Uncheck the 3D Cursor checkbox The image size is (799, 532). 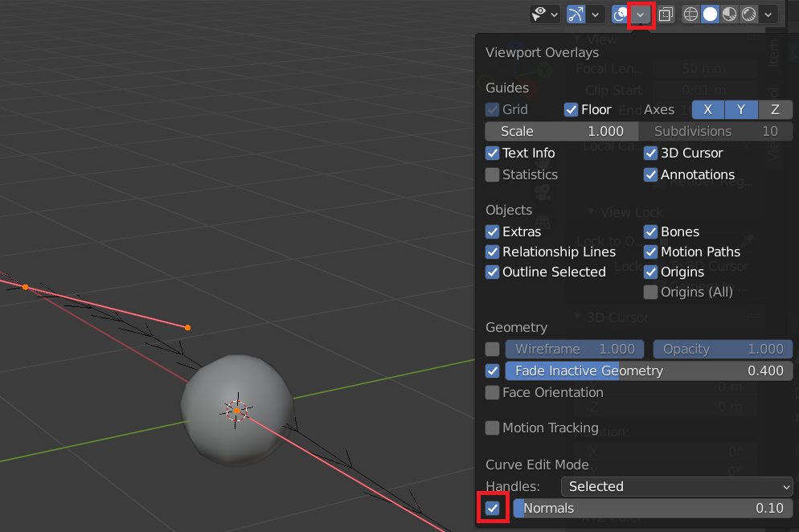pyautogui.click(x=651, y=153)
